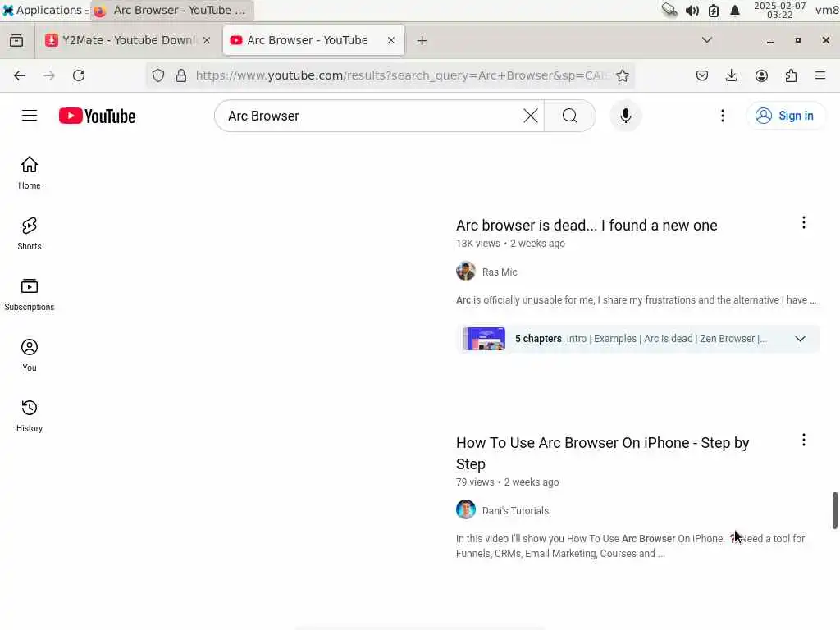
Task: Open the Dani's Tutorials channel name link
Action: pos(515,510)
